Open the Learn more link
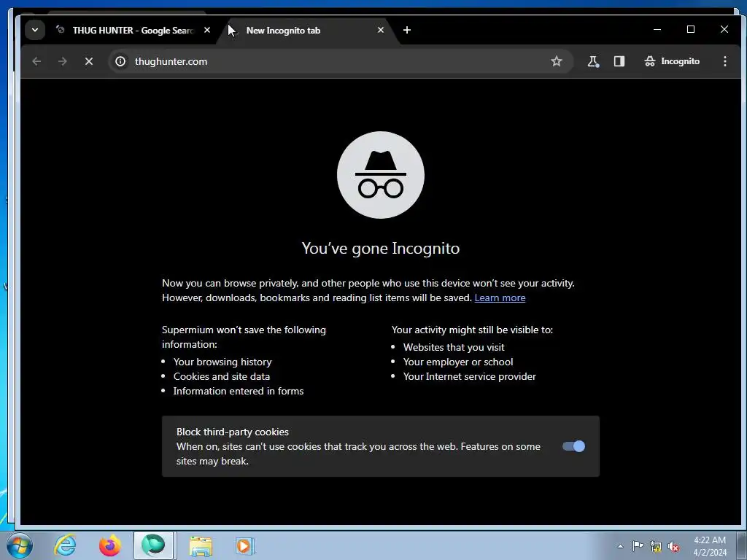 pyautogui.click(x=500, y=297)
